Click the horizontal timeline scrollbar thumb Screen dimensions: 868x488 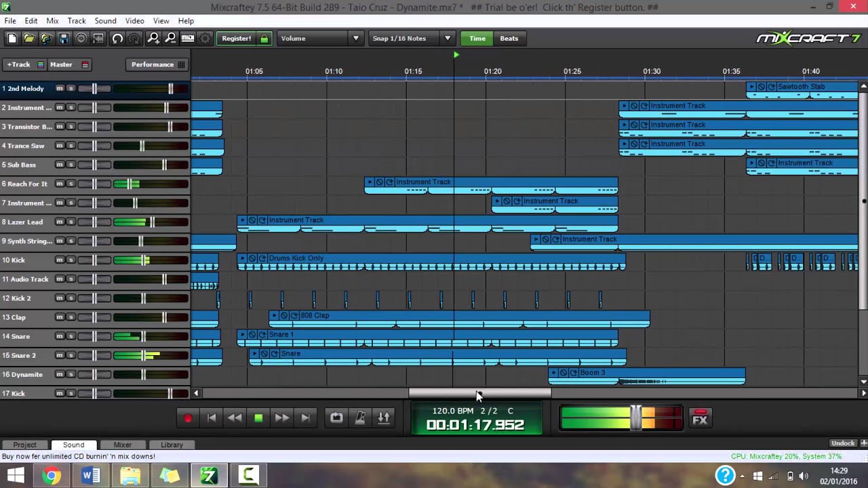480,393
